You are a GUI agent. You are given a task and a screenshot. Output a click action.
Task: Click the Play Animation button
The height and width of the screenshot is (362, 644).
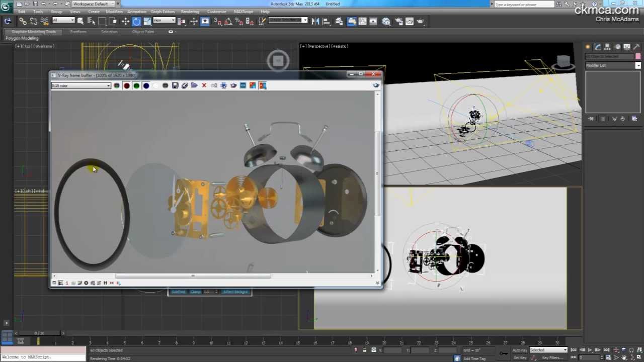click(x=590, y=350)
